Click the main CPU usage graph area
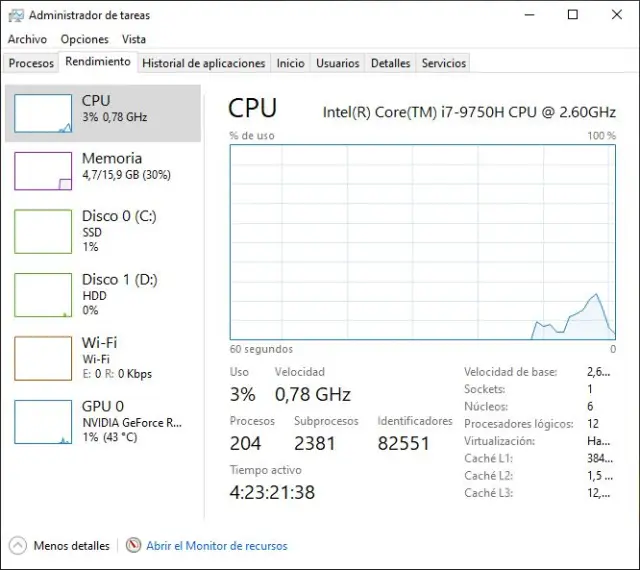Screen dimensions: 640x570 click(x=422, y=242)
